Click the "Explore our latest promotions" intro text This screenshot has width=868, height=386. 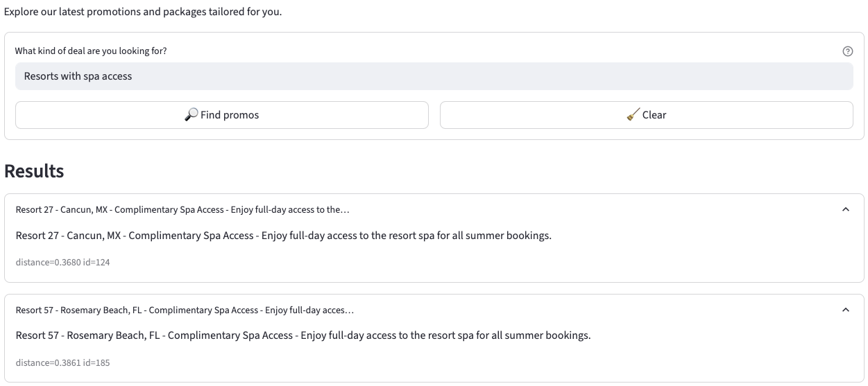point(143,12)
